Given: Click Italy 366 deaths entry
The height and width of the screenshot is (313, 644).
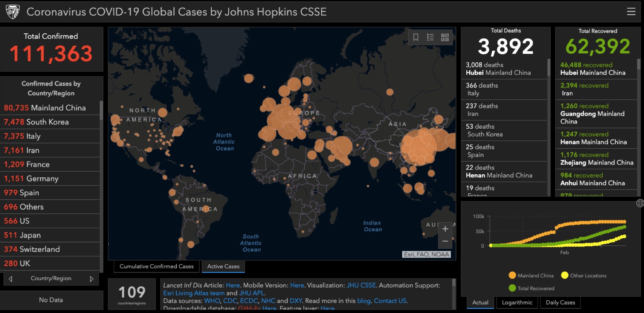Looking at the screenshot, I should (x=504, y=89).
